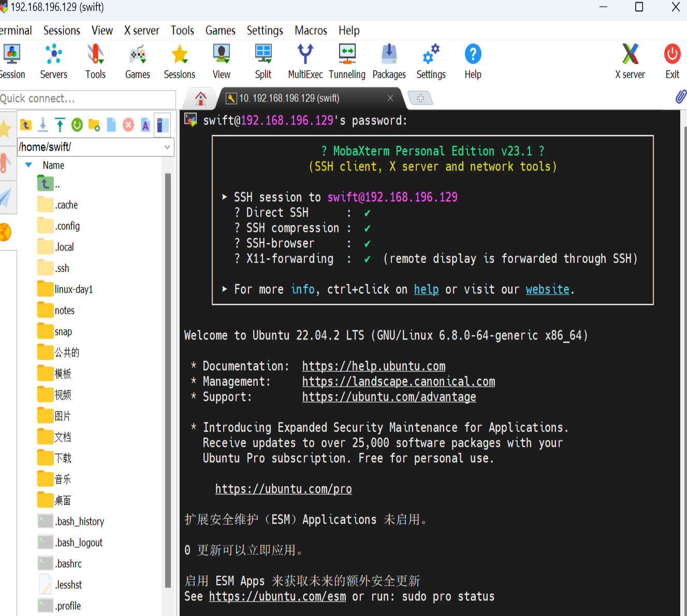The width and height of the screenshot is (687, 616).
Task: Refresh the remote file browser listing
Action: point(77,125)
